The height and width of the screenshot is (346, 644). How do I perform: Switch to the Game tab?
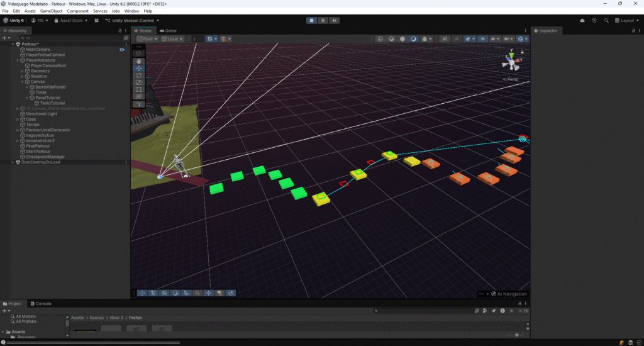168,30
